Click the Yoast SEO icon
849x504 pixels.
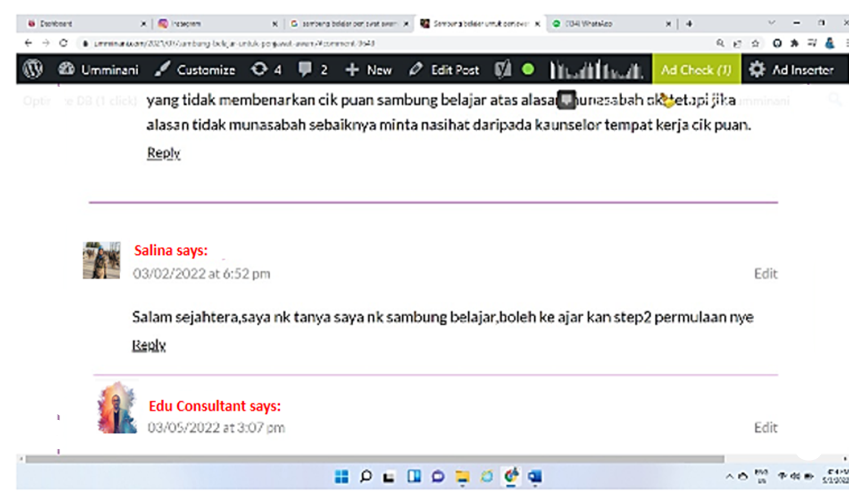point(502,69)
